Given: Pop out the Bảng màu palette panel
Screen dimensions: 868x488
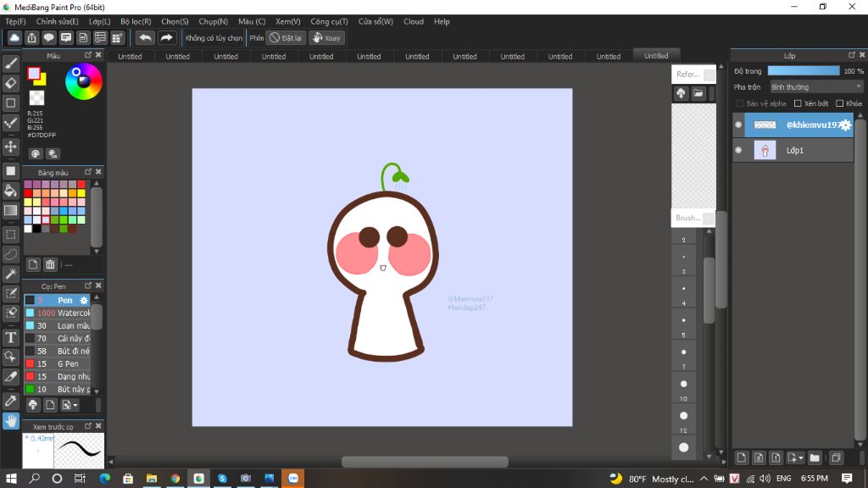Looking at the screenshot, I should 88,172.
